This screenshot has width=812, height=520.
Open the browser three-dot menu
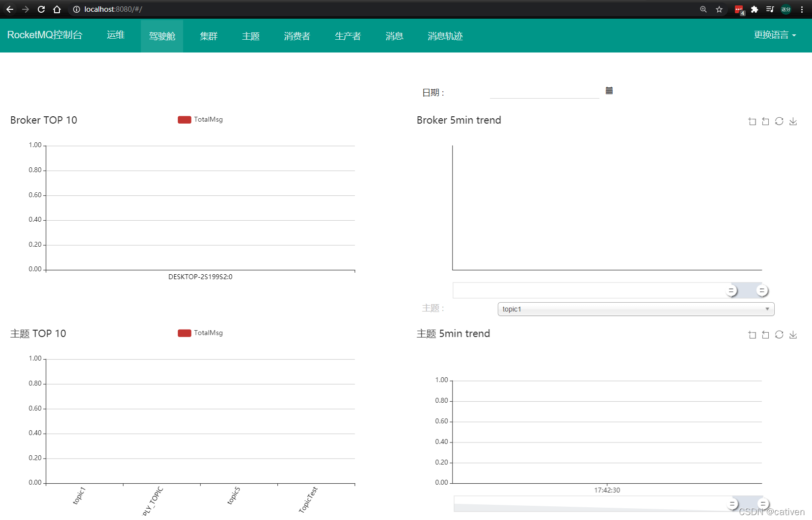pos(802,9)
